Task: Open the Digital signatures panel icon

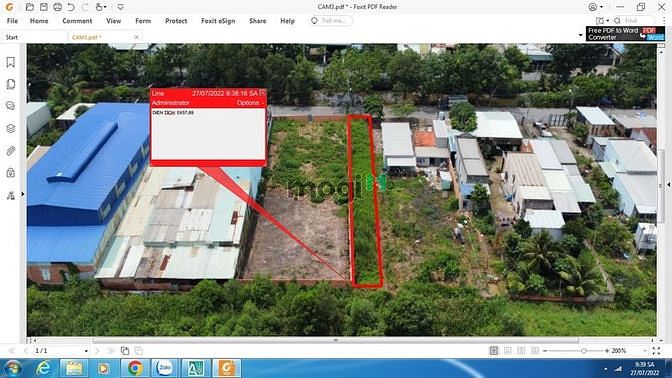Action: tap(11, 195)
